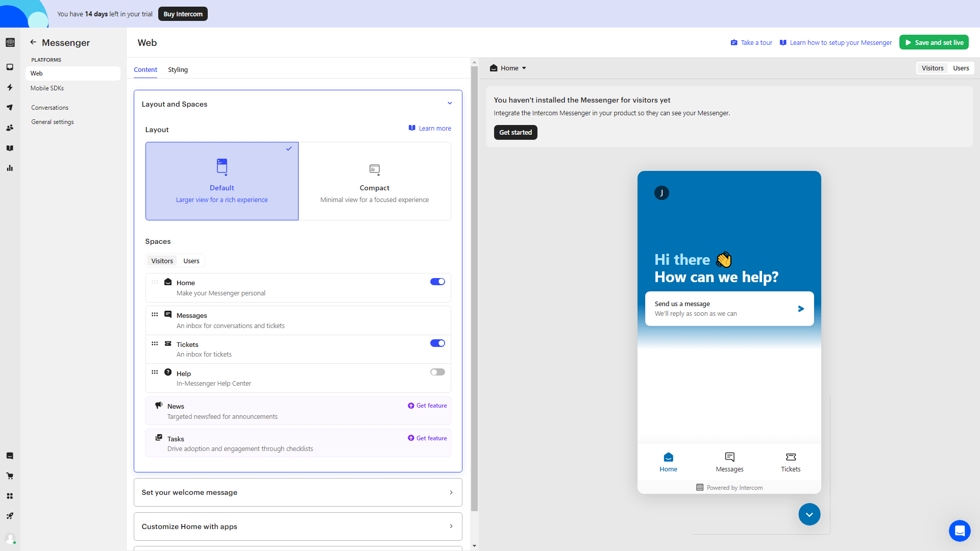The image size is (980, 551).
Task: Switch to the Styling tab
Action: [x=178, y=70]
